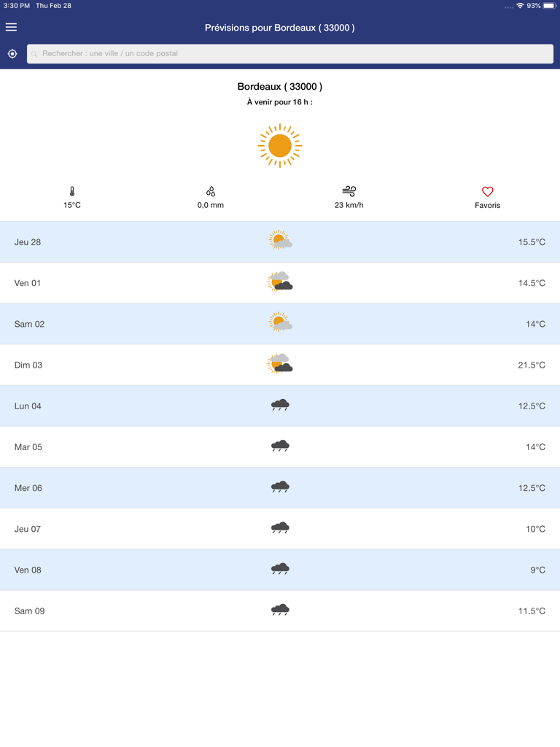Expand the Dim 03 day forecast
Screen dimensions: 560x747
(x=280, y=365)
